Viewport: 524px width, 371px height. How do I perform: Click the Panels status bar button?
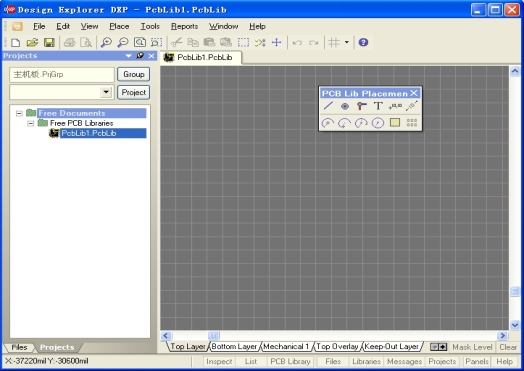477,361
